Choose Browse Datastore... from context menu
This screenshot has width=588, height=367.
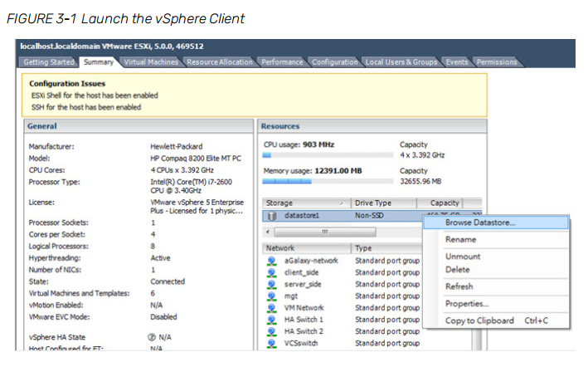[496, 223]
